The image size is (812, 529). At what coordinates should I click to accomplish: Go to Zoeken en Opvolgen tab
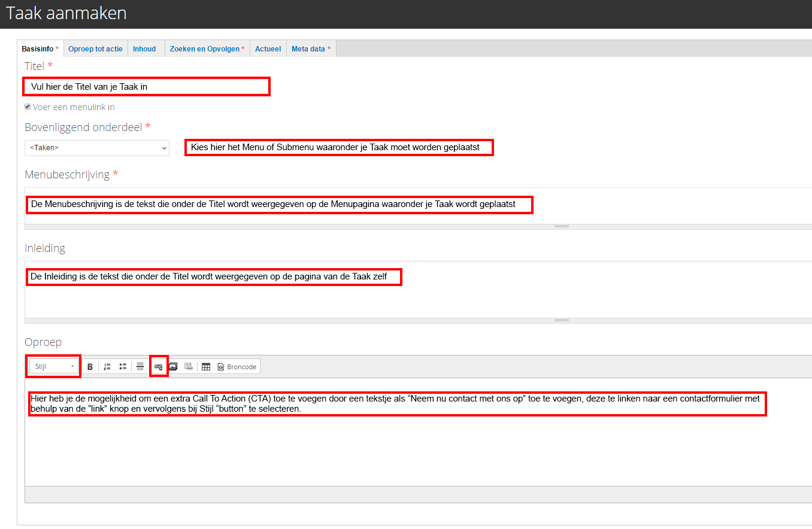pyautogui.click(x=207, y=49)
